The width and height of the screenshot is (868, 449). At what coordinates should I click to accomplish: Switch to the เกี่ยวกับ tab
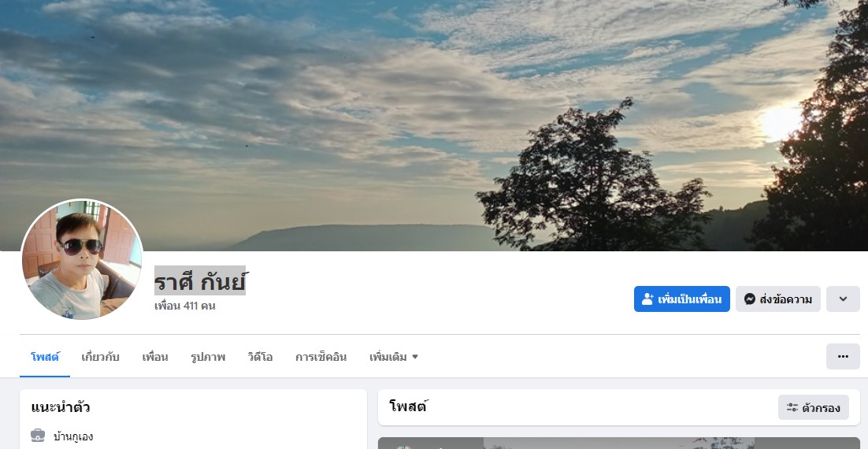click(100, 357)
